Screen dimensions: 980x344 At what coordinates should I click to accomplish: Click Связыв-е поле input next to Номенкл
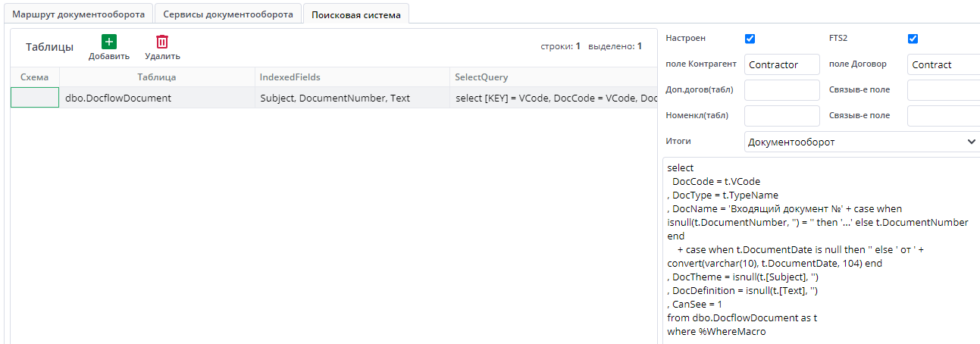(x=944, y=116)
